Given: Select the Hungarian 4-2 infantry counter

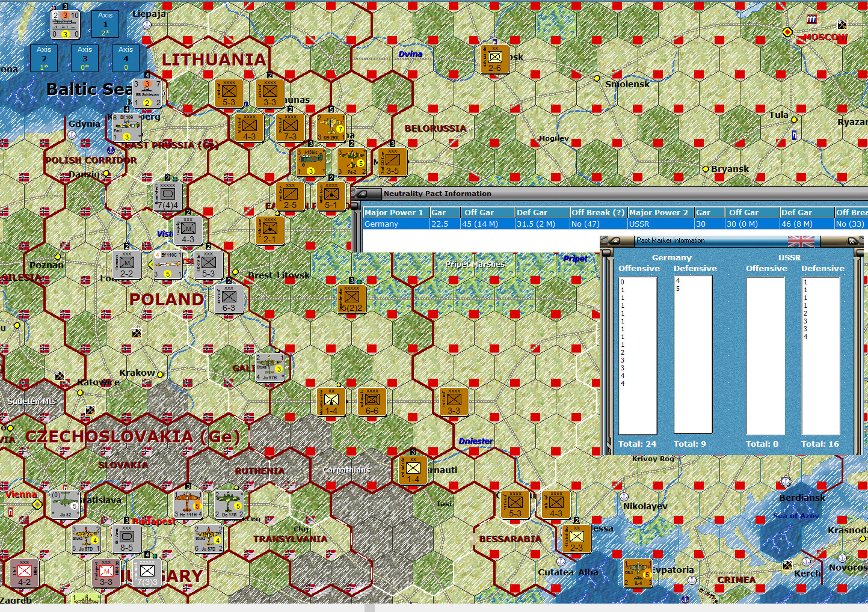Looking at the screenshot, I should (25, 573).
